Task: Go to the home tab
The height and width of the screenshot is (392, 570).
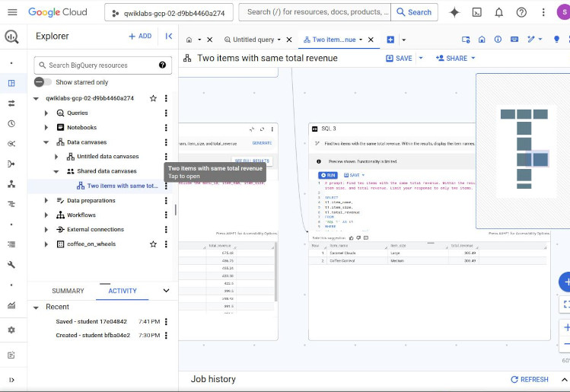Action: click(x=189, y=40)
